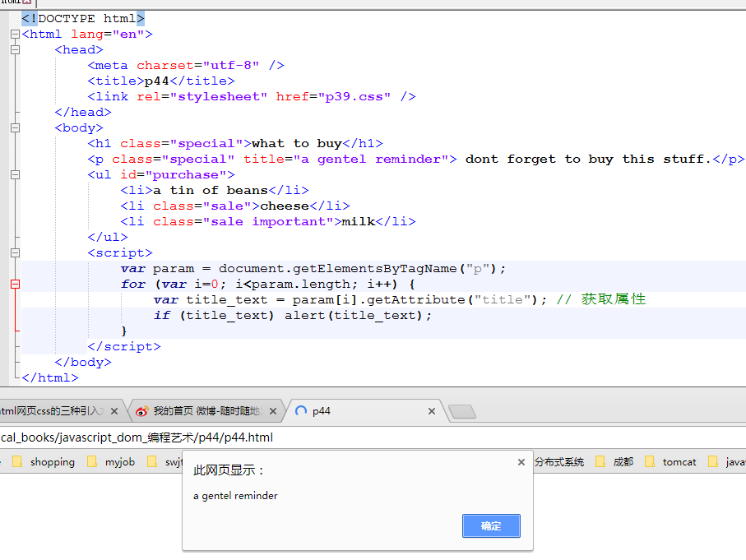Collapse the red for-loop fold marker
This screenshot has width=746, height=560.
15,285
